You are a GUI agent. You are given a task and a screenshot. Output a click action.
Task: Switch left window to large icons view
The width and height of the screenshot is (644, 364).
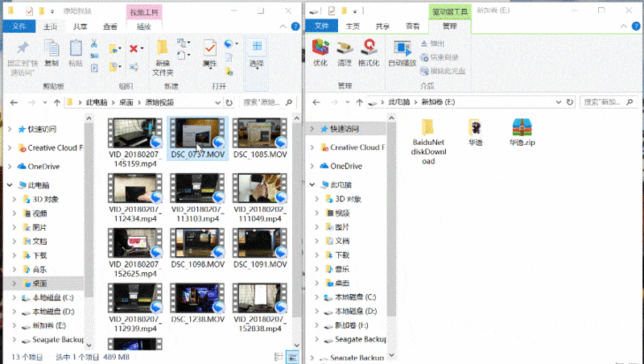pyautogui.click(x=292, y=357)
